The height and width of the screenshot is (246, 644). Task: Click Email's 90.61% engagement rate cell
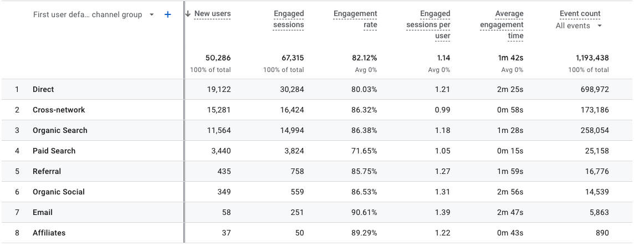click(364, 212)
